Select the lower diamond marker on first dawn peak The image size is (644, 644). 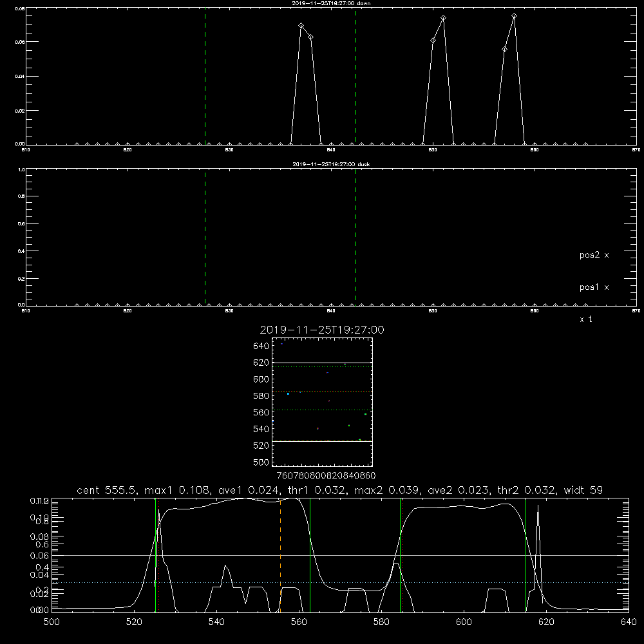click(311, 37)
